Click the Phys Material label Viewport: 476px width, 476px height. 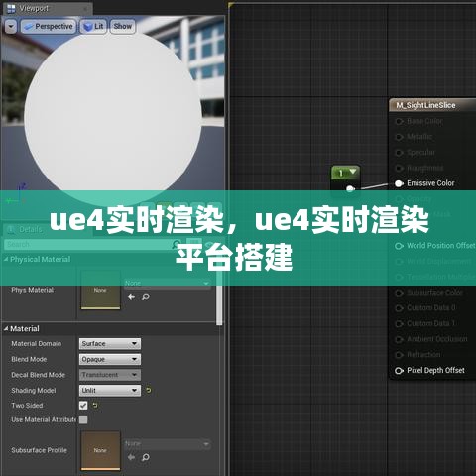point(32,290)
